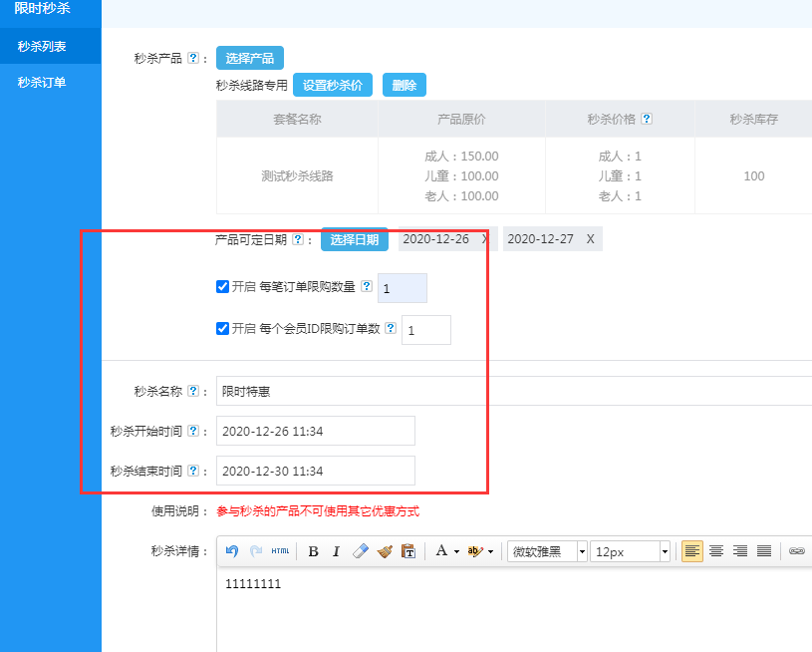Viewport: 812px width, 652px height.
Task: Click the undo icon in editor toolbar
Action: click(x=232, y=551)
